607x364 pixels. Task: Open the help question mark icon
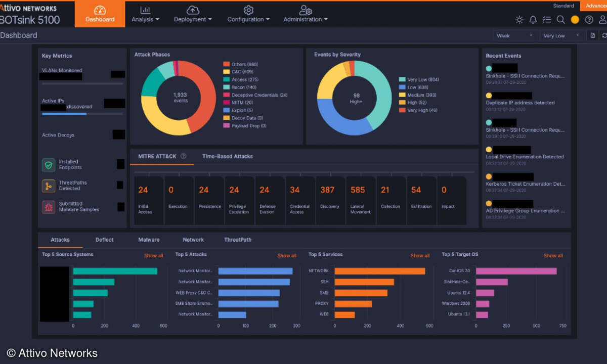coord(589,20)
